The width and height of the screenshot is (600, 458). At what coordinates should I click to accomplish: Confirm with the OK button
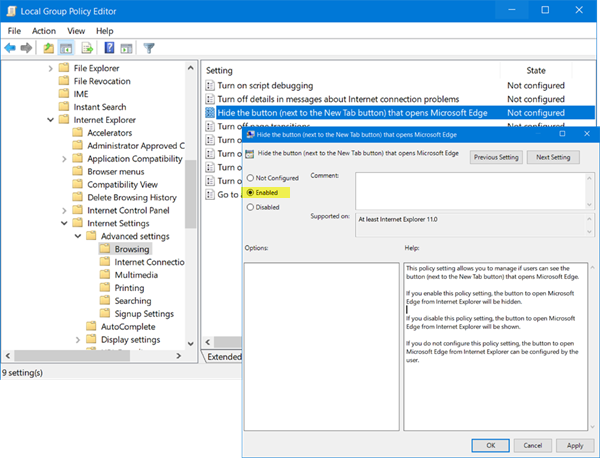tap(491, 445)
